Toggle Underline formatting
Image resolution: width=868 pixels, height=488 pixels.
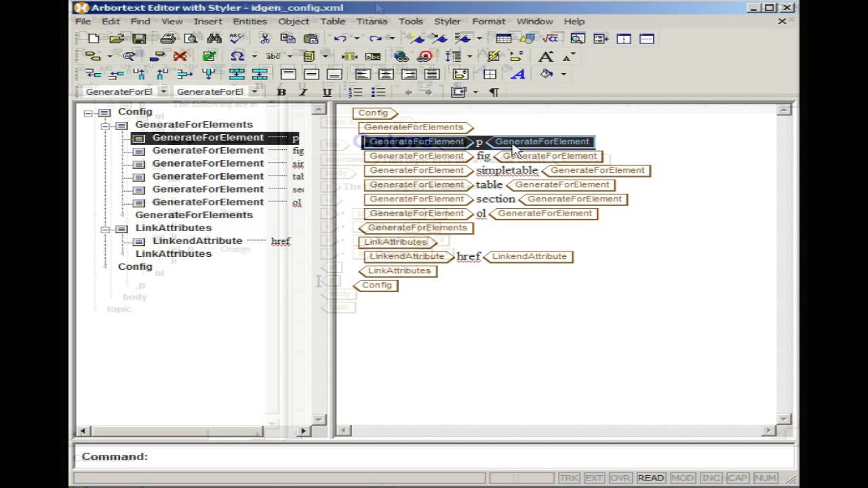point(327,91)
